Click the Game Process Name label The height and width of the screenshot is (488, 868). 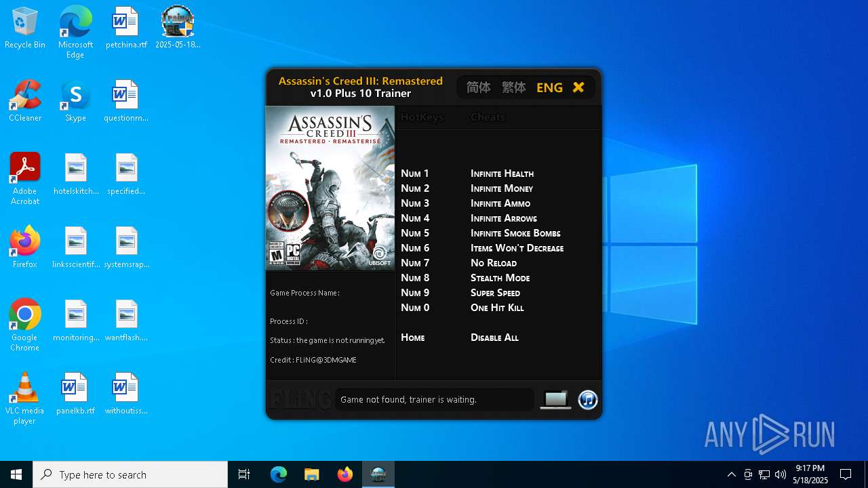pos(304,293)
